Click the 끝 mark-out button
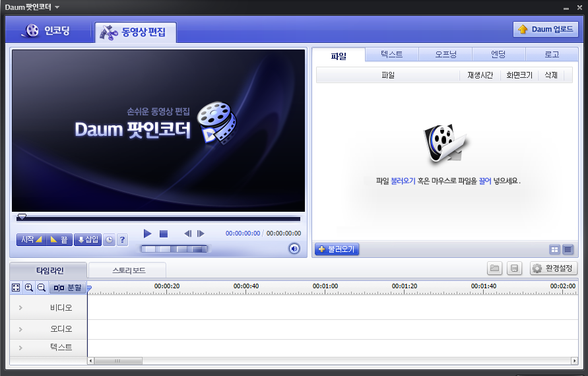This screenshot has width=588, height=376. [59, 239]
